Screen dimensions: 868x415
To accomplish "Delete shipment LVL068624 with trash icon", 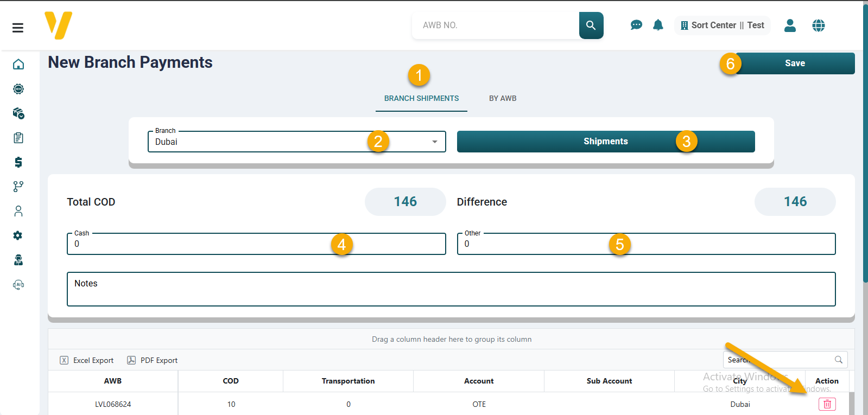I will pos(827,404).
